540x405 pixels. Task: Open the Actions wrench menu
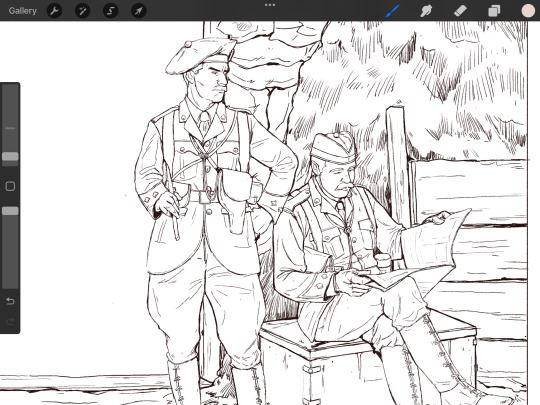[x=54, y=11]
